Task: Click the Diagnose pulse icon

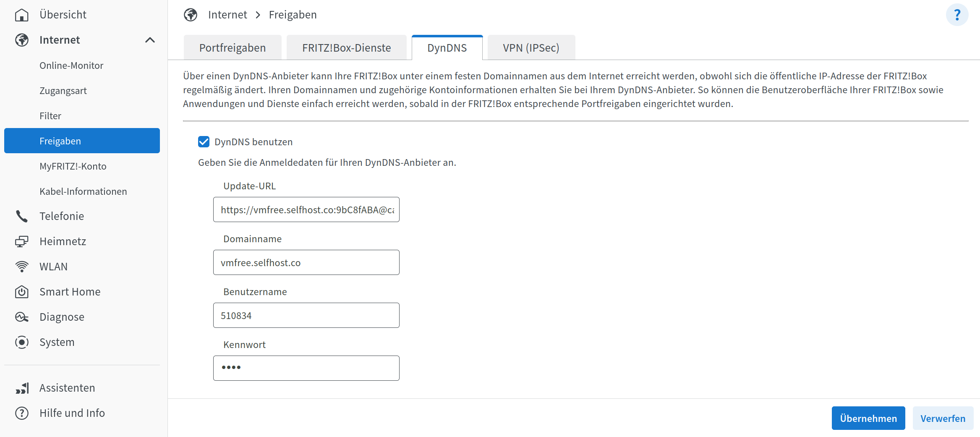Action: [x=22, y=317]
